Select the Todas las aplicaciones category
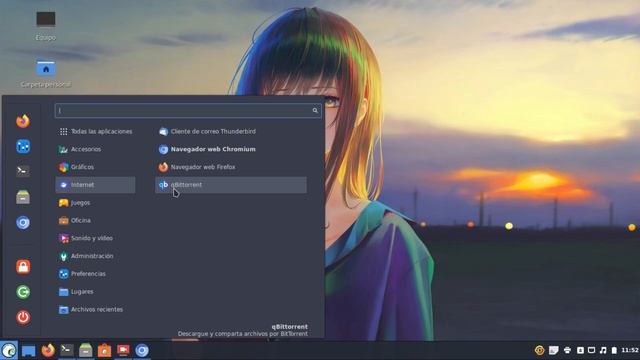Screen dimensions: 640x360 tap(96, 131)
